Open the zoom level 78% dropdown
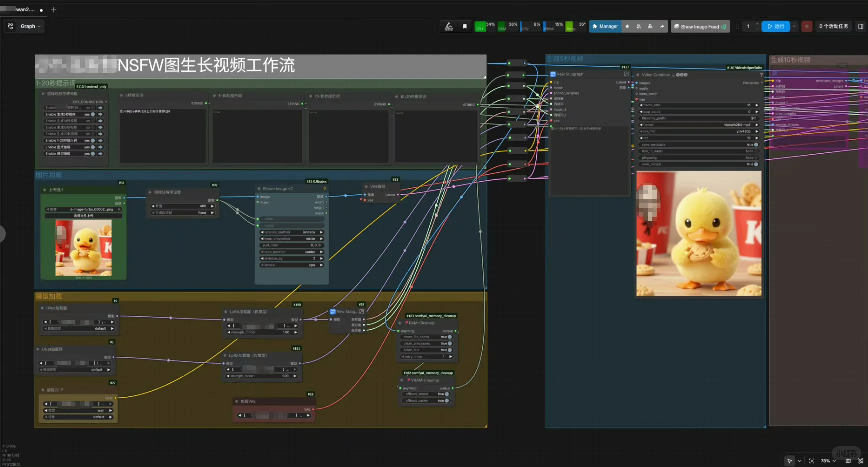The width and height of the screenshot is (868, 467). [828, 461]
